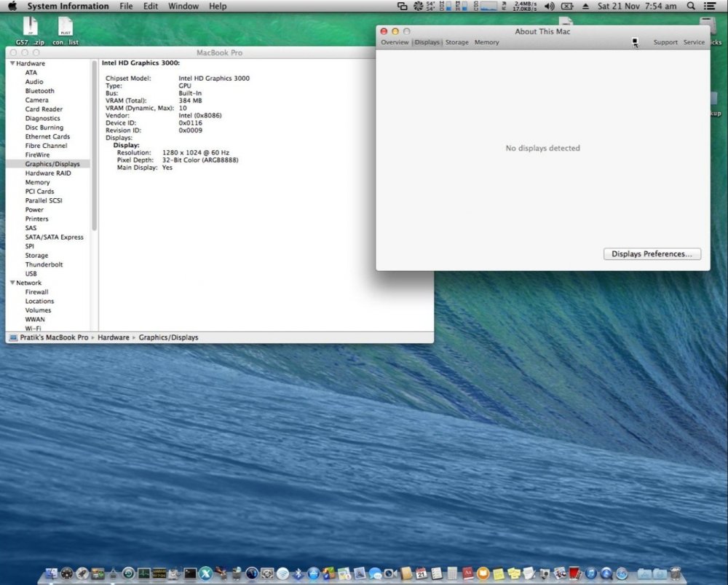This screenshot has height=585, width=728.
Task: Select the con...list file on desktop
Action: click(x=66, y=31)
